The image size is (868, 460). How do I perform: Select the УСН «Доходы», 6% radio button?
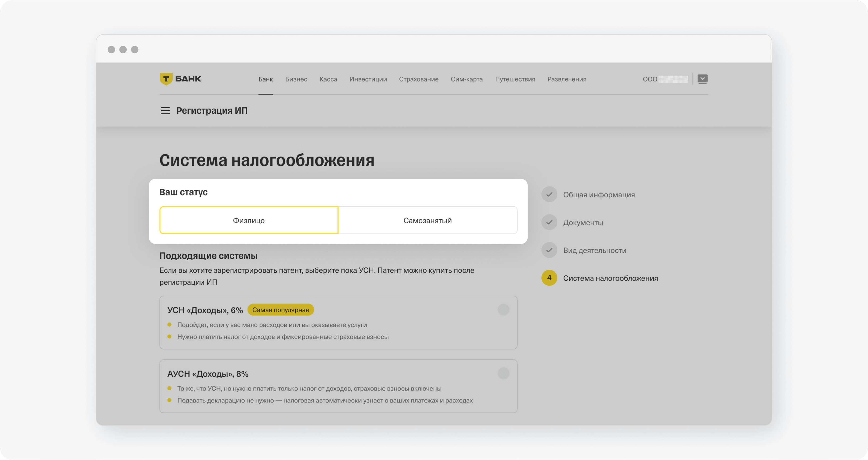(503, 310)
